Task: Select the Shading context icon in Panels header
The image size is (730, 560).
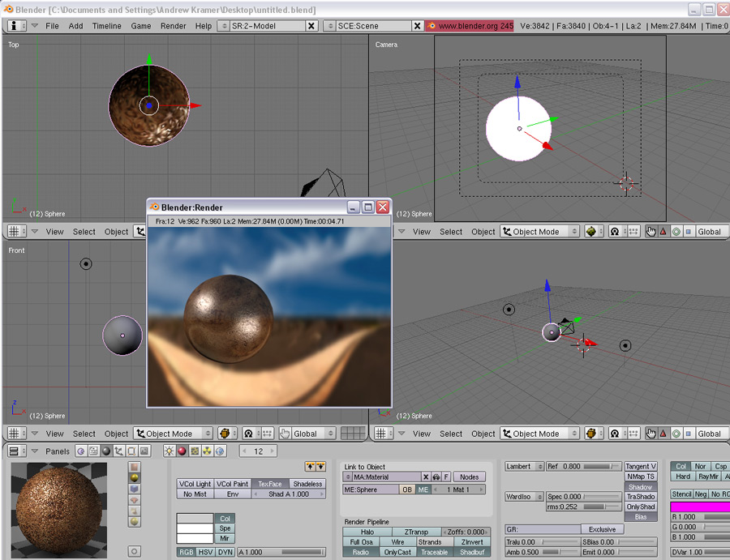Action: coord(106,451)
